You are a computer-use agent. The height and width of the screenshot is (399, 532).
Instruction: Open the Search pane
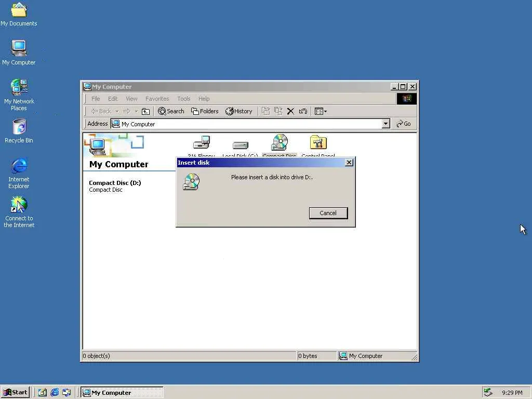pos(171,111)
